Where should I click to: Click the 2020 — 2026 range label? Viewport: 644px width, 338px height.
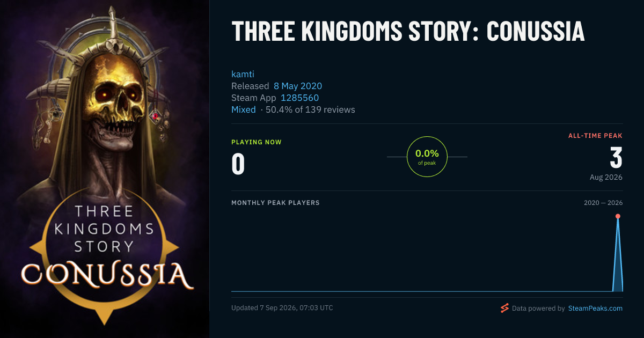pyautogui.click(x=603, y=203)
